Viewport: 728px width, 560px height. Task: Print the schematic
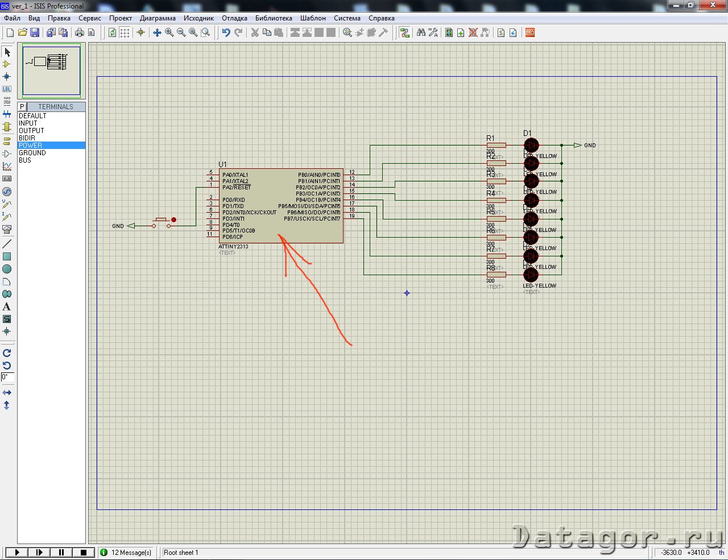point(80,33)
